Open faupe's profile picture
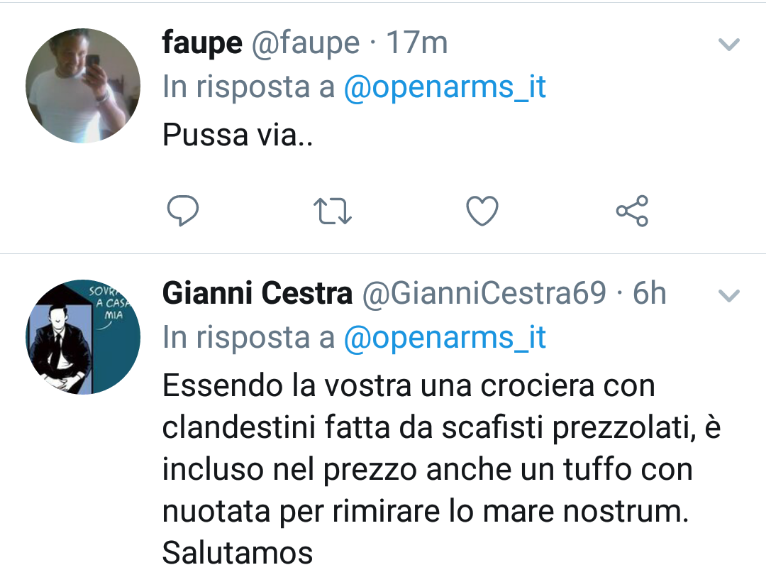The width and height of the screenshot is (766, 583). 83,86
